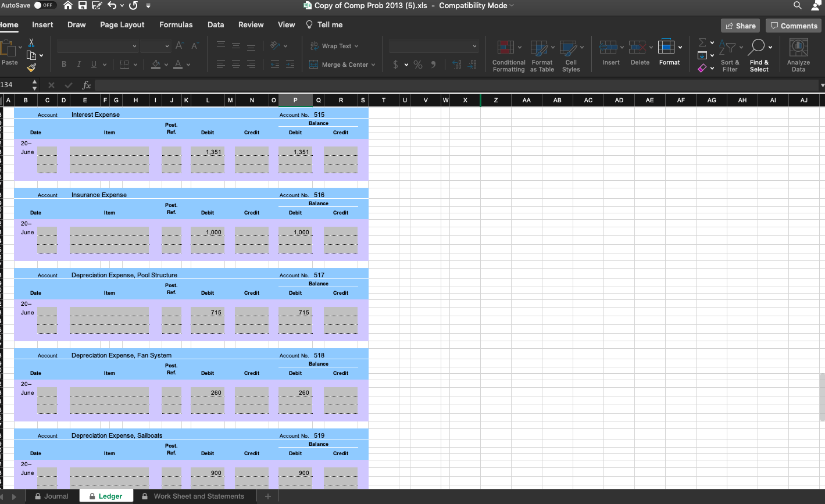
Task: Increase indent icon
Action: pyautogui.click(x=290, y=65)
